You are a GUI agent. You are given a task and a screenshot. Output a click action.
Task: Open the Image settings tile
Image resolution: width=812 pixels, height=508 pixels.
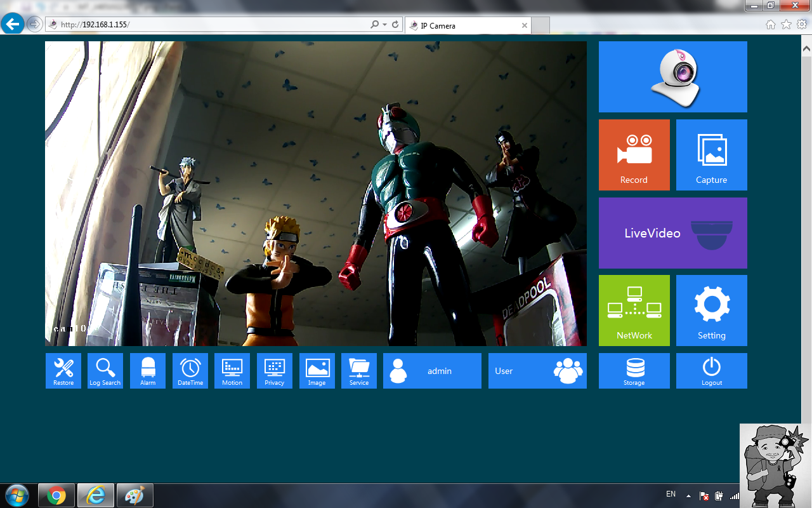tap(317, 371)
